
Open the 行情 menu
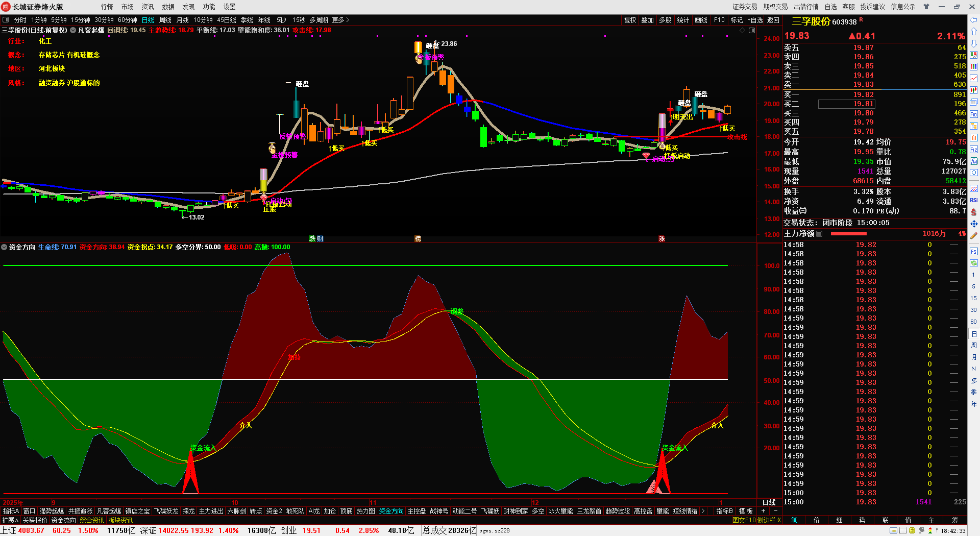tap(107, 7)
